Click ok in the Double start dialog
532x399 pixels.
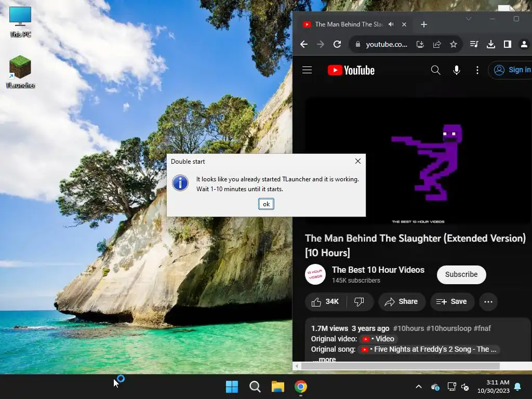(266, 204)
